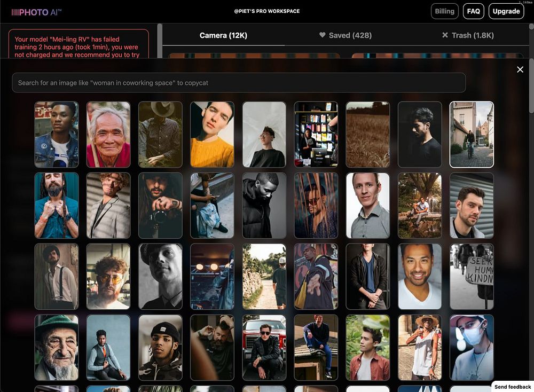Select the cyclist in village street photo
The image size is (534, 392).
point(472,135)
